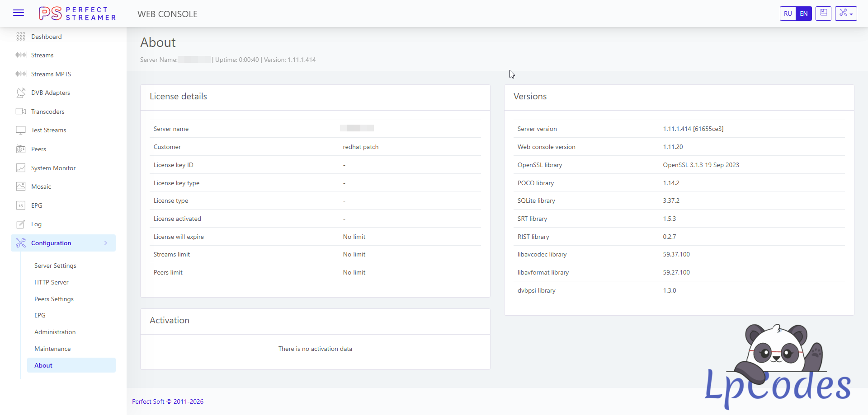Click the save icon in header
Viewport: 868px width, 415px height.
point(823,14)
